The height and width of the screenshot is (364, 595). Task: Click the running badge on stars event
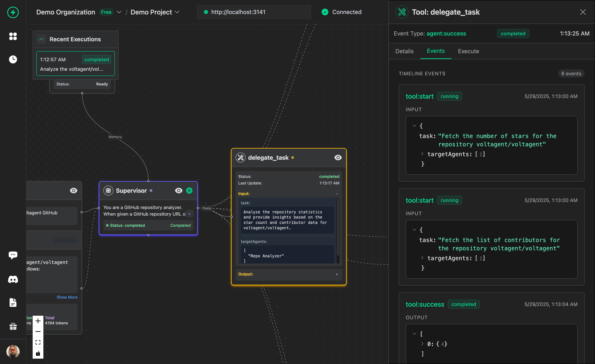[449, 96]
